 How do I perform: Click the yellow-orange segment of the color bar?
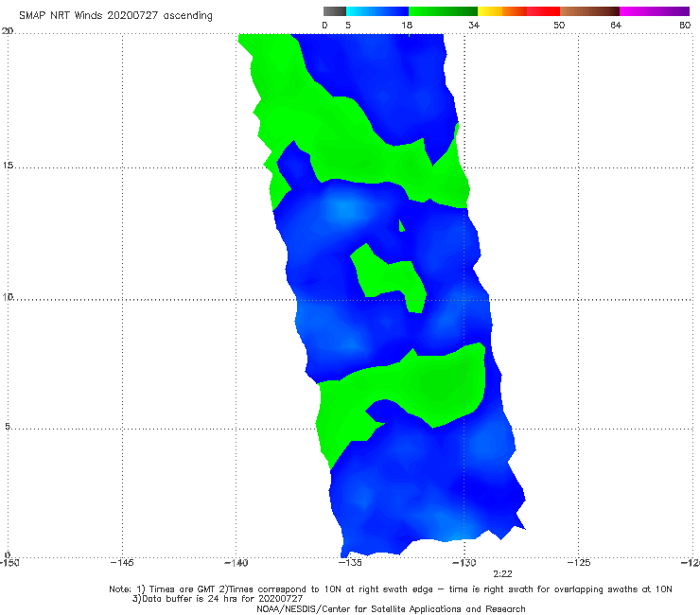click(x=502, y=11)
